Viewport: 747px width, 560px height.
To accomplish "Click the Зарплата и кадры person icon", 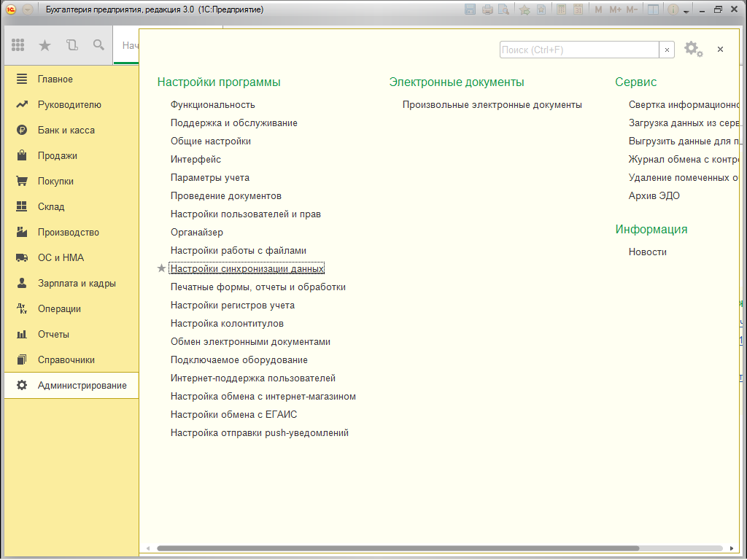I will click(22, 283).
